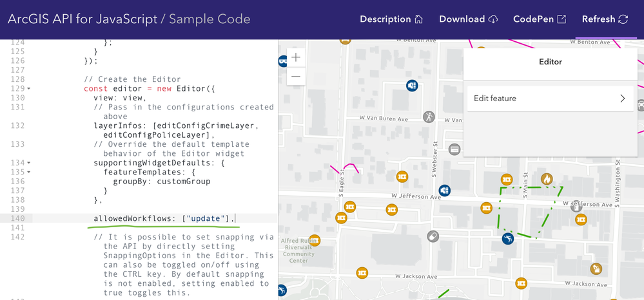The image size is (644, 300).
Task: Open the Description tab
Action: pyautogui.click(x=391, y=19)
